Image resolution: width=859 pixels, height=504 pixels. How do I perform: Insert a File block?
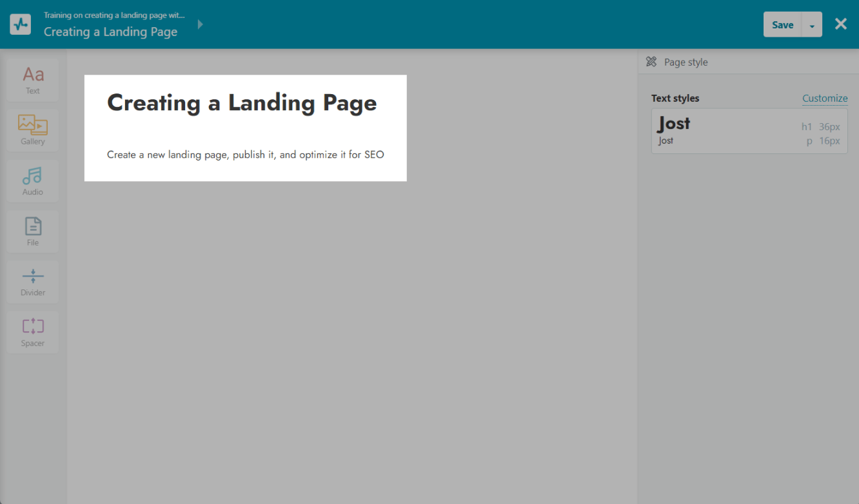32,231
